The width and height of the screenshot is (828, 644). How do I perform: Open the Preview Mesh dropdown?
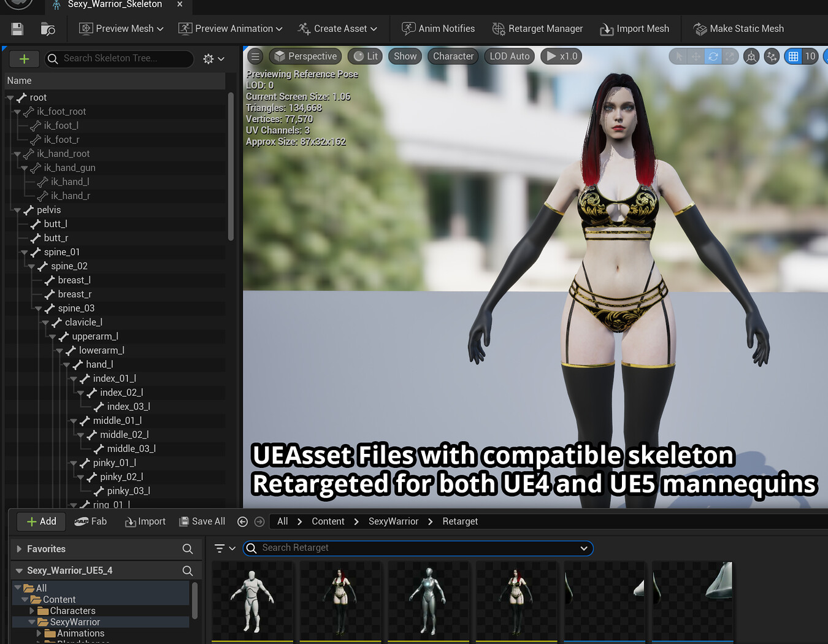[x=121, y=29]
